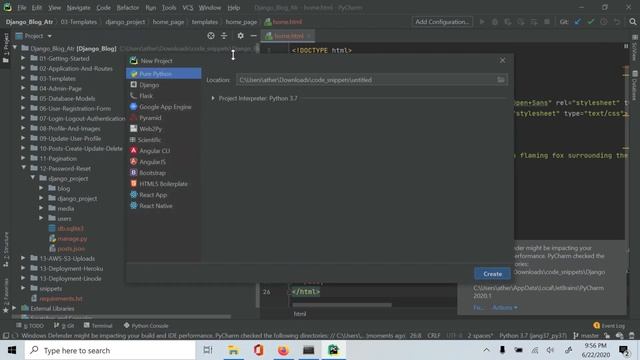
Task: Open Actions dropdown in notification
Action: pos(505,307)
